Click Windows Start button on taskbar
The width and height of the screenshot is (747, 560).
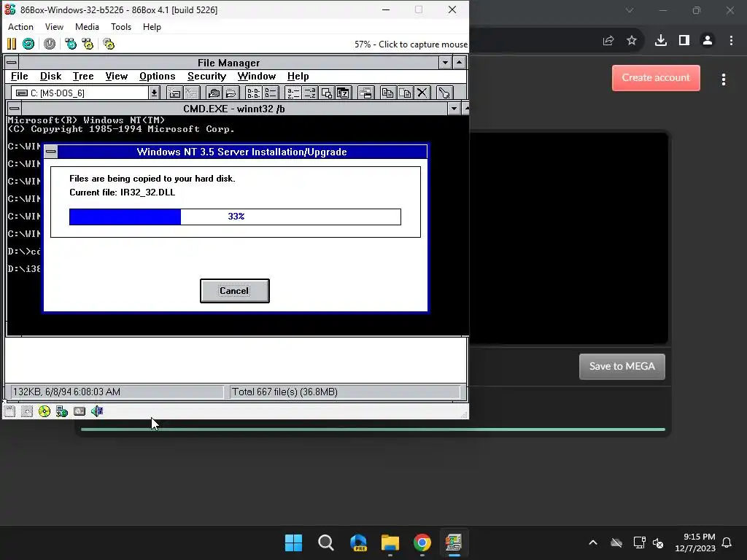click(x=293, y=542)
